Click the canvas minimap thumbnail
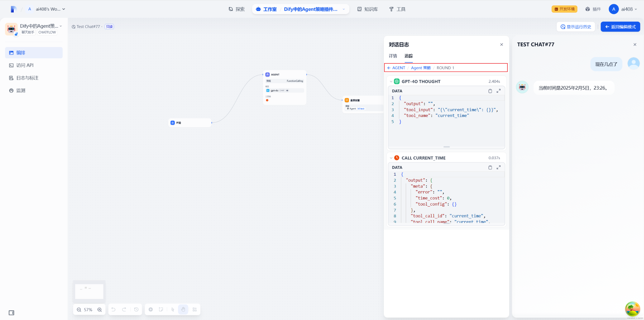Viewport: 644px width, 320px height. coord(89,291)
